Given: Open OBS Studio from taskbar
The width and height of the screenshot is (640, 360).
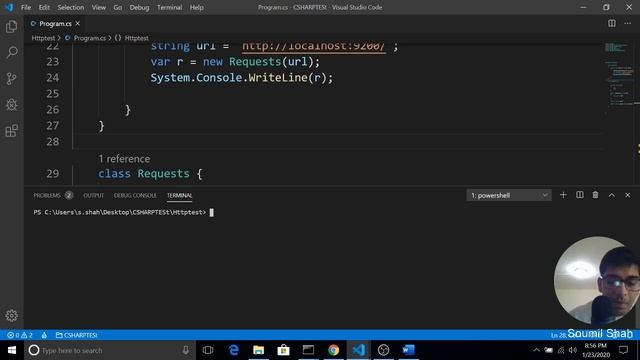Looking at the screenshot, I should tap(383, 350).
